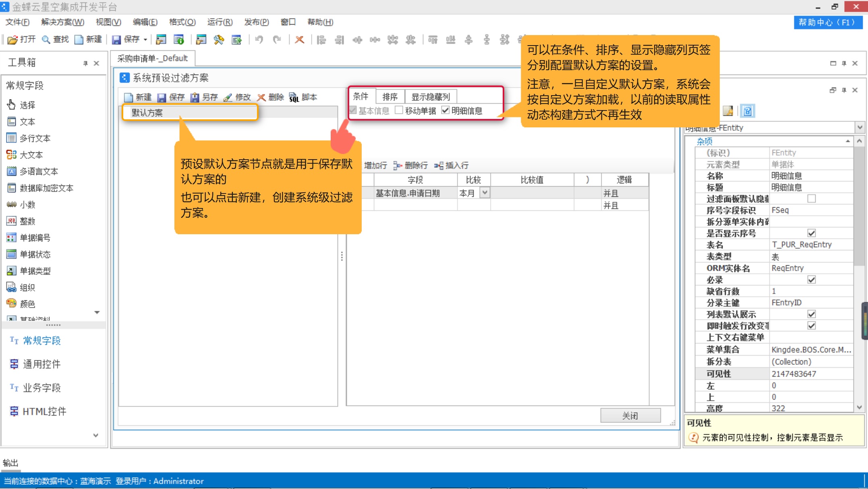Image resolution: width=868 pixels, height=489 pixels.
Task: Toggle the 移动单据 checkbox
Action: coord(399,110)
